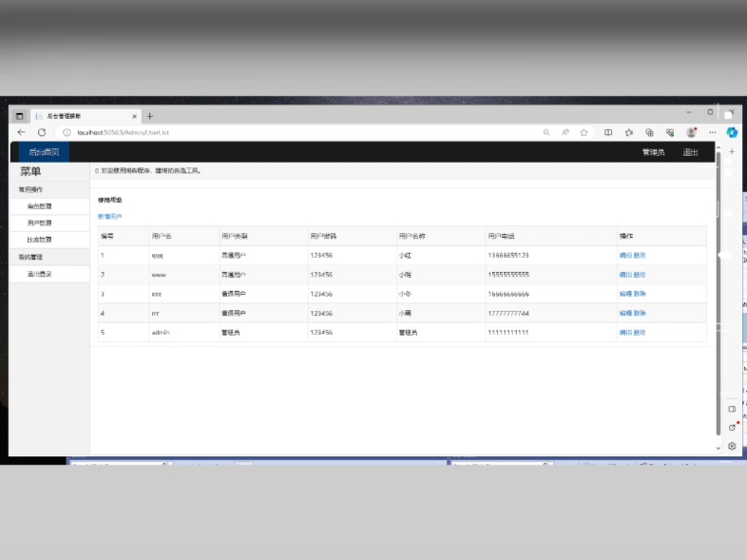This screenshot has width=747, height=560.
Task: Click the page vertical scrollbar thumb
Action: point(718,293)
